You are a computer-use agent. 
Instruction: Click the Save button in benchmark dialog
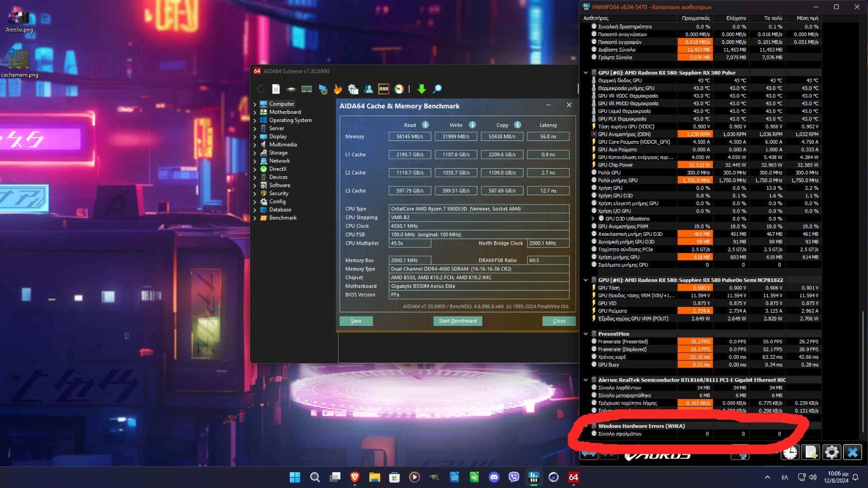point(356,321)
